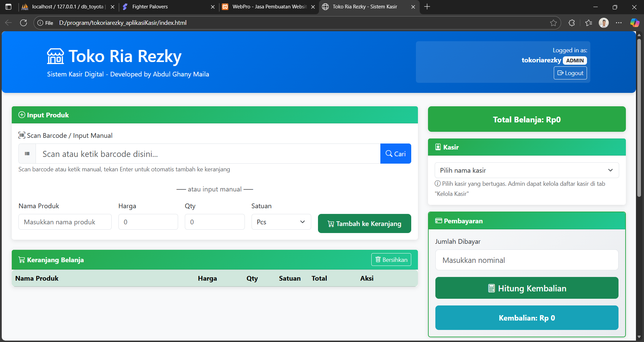Click the page vertical scrollbar

tap(639, 117)
